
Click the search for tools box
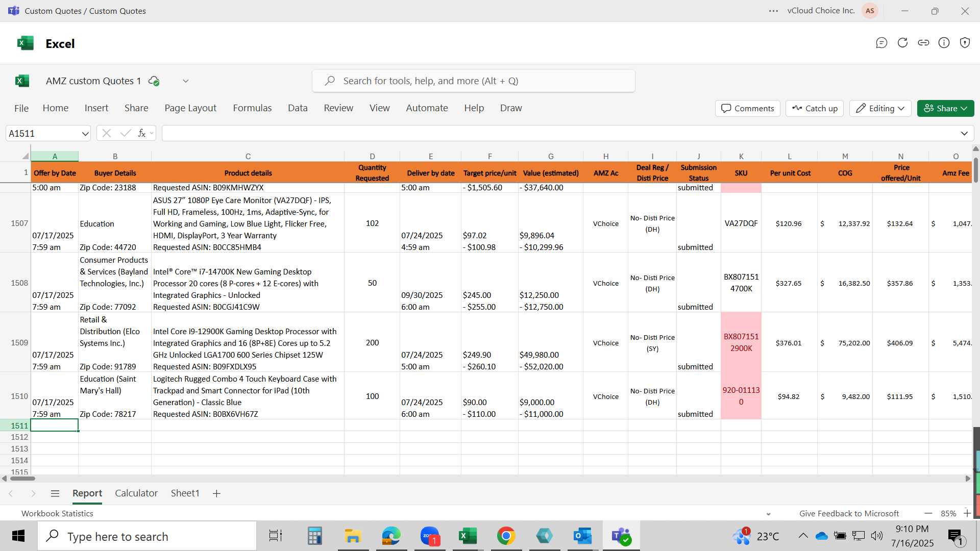[474, 81]
